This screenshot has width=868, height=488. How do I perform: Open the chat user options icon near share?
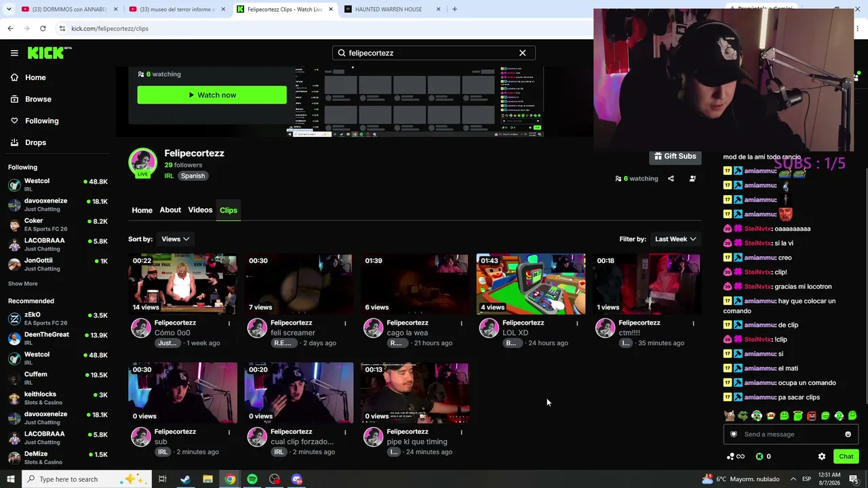692,178
